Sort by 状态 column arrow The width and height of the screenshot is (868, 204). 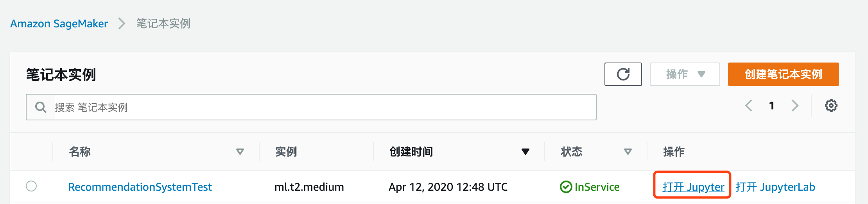click(628, 152)
